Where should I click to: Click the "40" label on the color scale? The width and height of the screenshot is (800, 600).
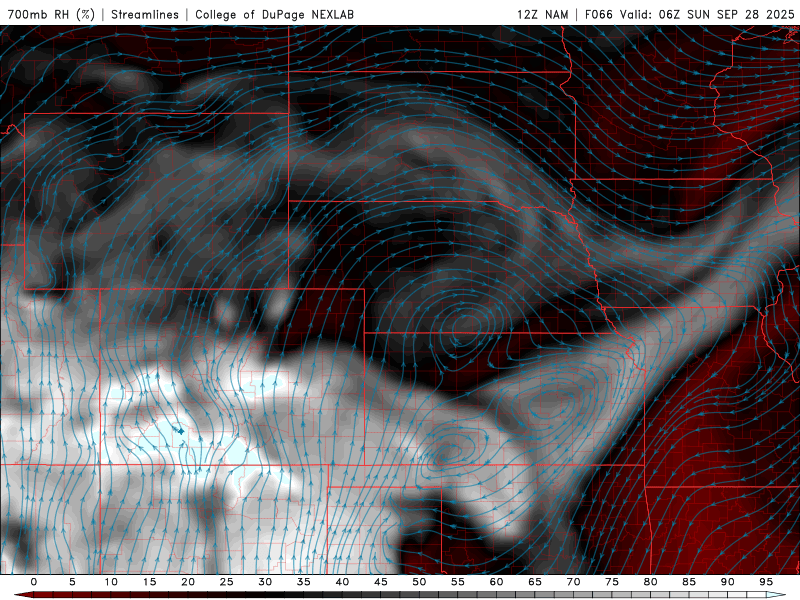pyautogui.click(x=342, y=582)
